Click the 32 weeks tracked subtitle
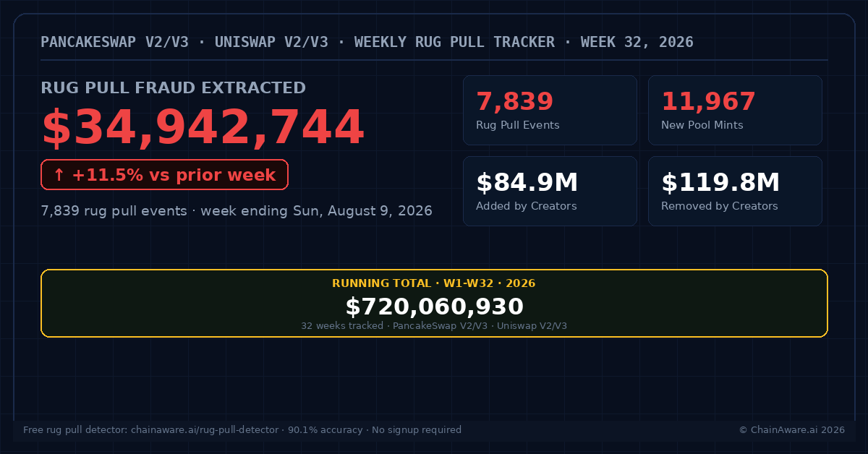868x454 pixels. click(342, 326)
